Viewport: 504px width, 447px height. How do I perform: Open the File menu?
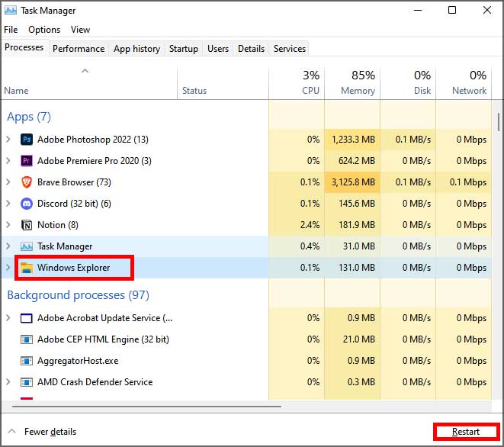point(11,30)
